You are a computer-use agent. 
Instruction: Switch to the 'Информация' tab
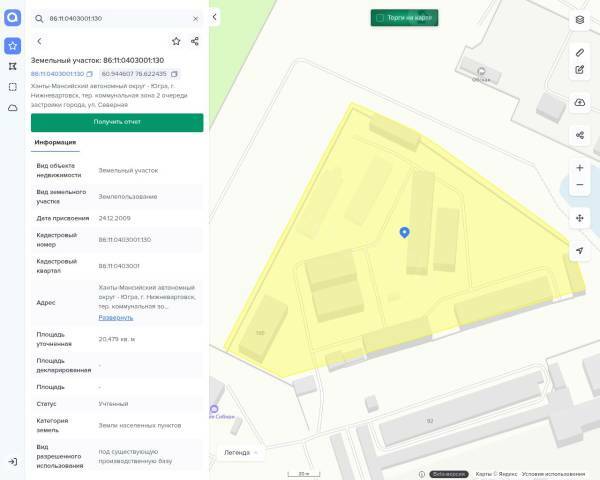[x=55, y=142]
